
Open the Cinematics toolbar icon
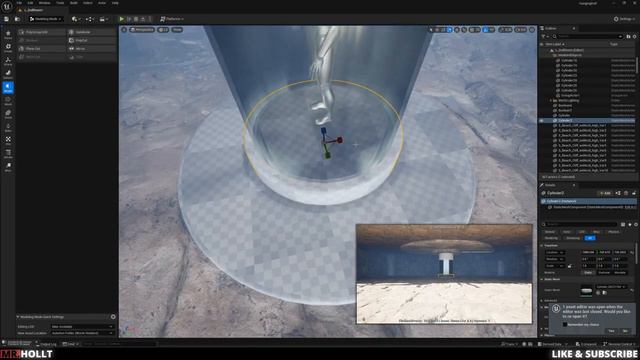click(104, 19)
